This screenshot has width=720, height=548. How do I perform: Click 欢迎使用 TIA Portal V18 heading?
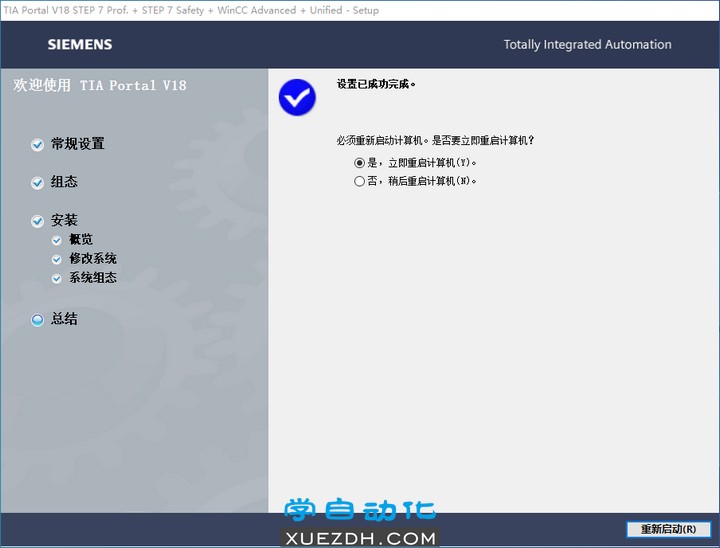100,85
